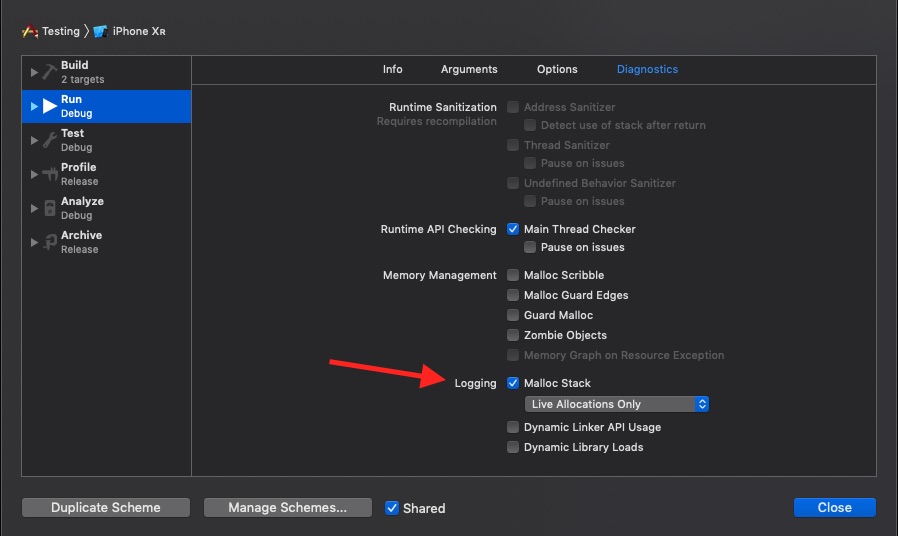This screenshot has height=536, width=898.
Task: Uncheck the Malloc Stack logging option
Action: point(513,383)
